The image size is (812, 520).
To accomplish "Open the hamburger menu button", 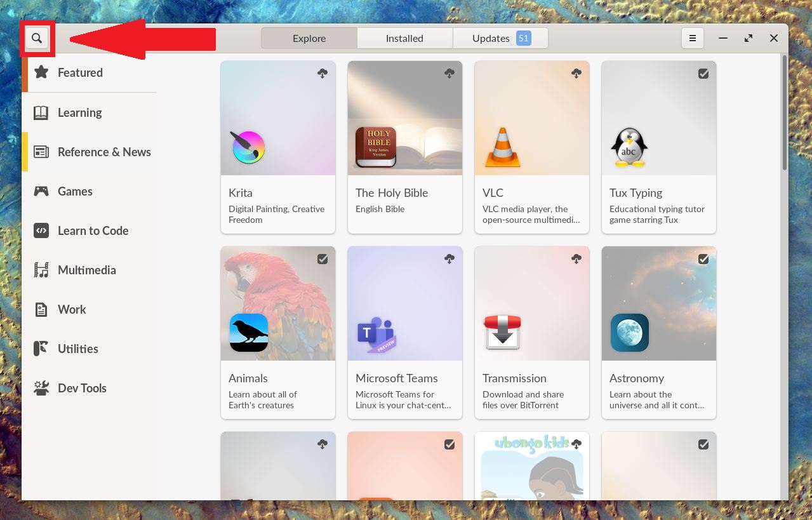I will (693, 38).
